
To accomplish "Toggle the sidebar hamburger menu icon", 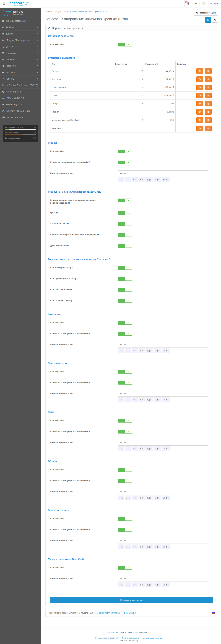I will [x=4, y=3].
